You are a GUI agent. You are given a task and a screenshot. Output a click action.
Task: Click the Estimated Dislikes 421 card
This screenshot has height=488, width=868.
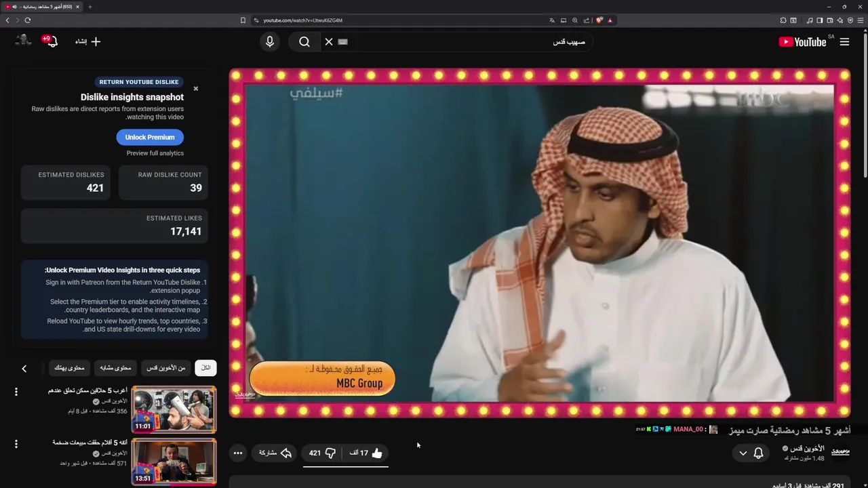65,182
